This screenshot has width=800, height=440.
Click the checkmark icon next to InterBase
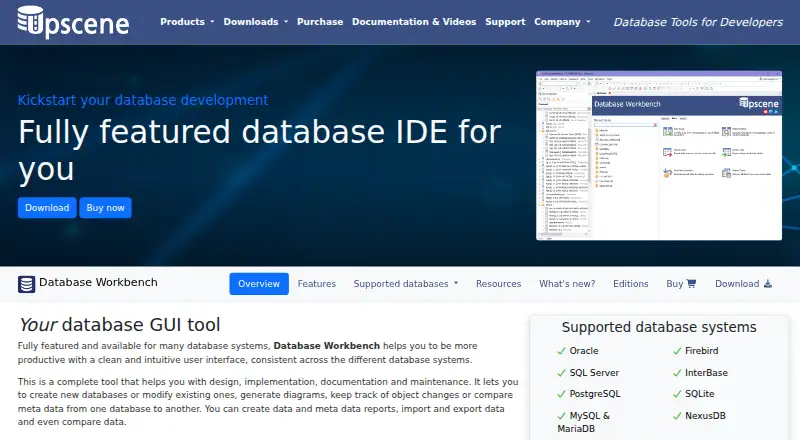677,373
